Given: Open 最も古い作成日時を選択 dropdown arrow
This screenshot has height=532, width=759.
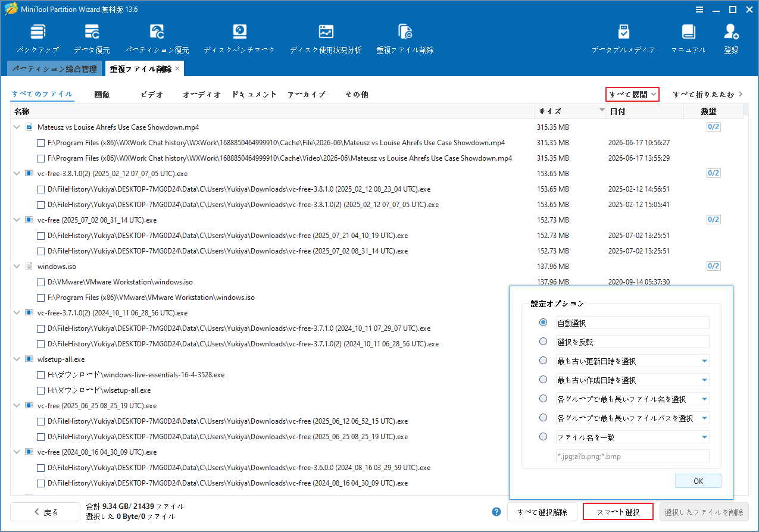Looking at the screenshot, I should [x=704, y=380].
